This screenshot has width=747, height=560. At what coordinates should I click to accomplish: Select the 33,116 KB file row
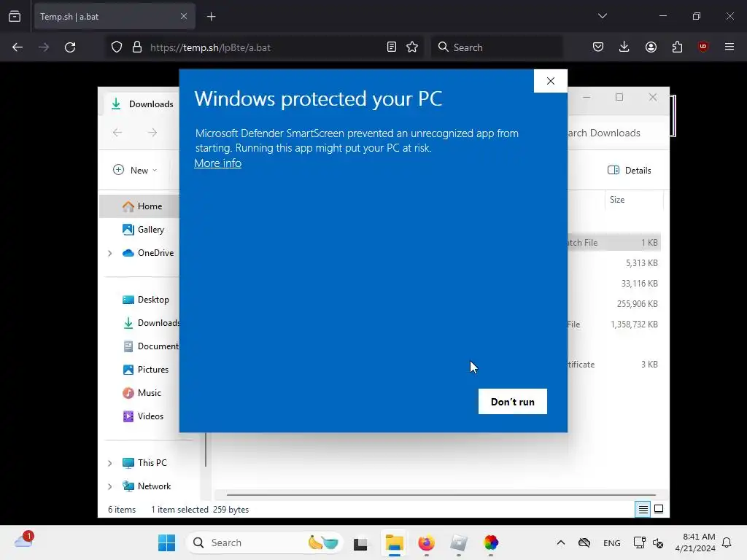click(614, 284)
